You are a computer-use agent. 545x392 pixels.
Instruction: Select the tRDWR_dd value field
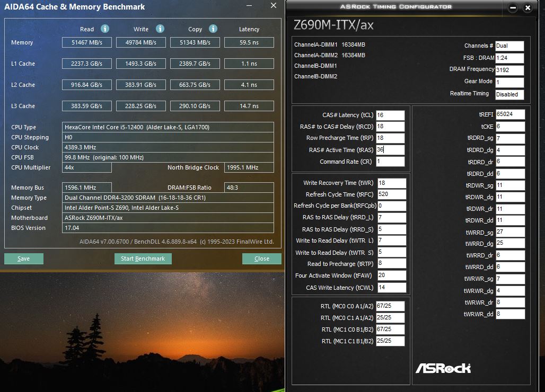[510, 220]
